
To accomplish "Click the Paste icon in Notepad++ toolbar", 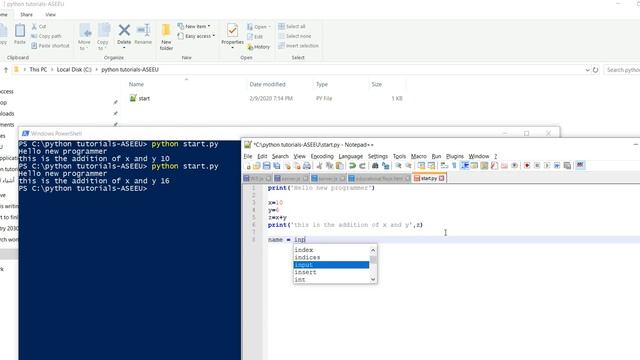I will (x=339, y=165).
